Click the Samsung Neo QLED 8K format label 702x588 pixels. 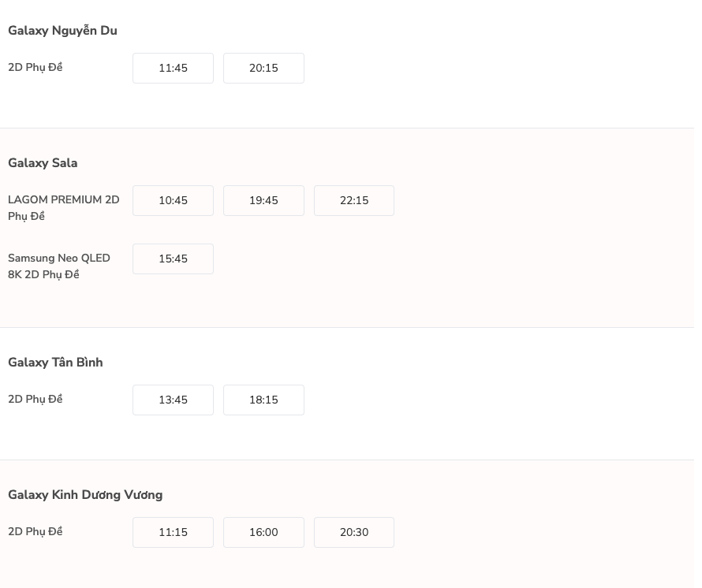(x=59, y=266)
